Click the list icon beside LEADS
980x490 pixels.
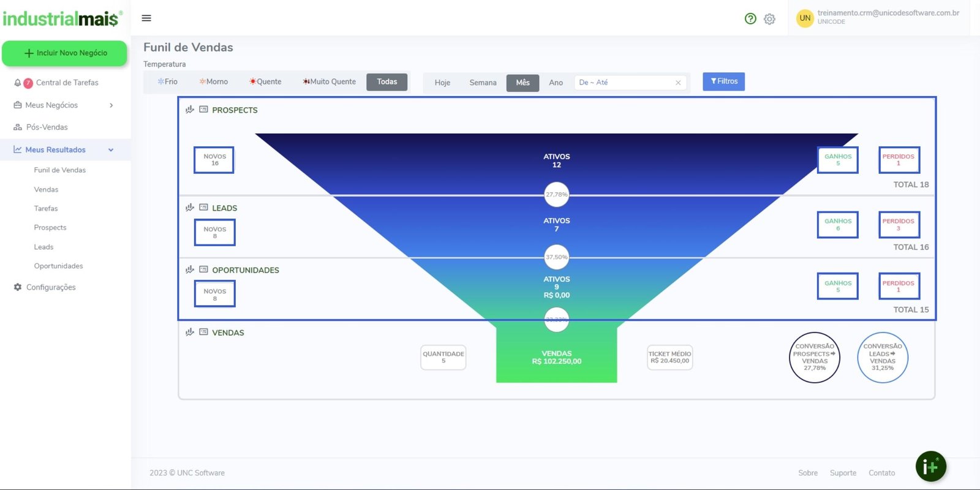203,208
